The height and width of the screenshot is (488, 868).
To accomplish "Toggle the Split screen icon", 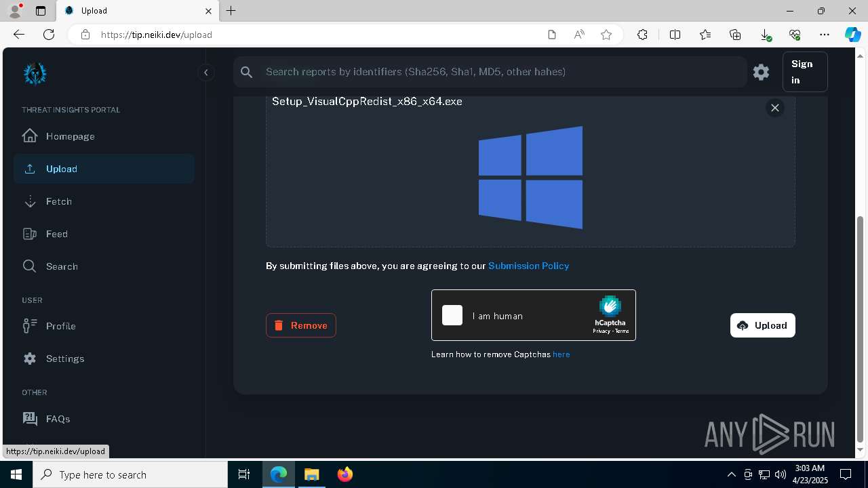I will pyautogui.click(x=675, y=35).
